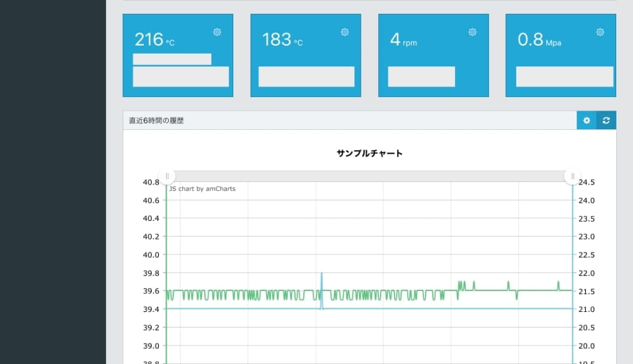
Task: Click the 21.0 right axis label
Action: (x=587, y=309)
